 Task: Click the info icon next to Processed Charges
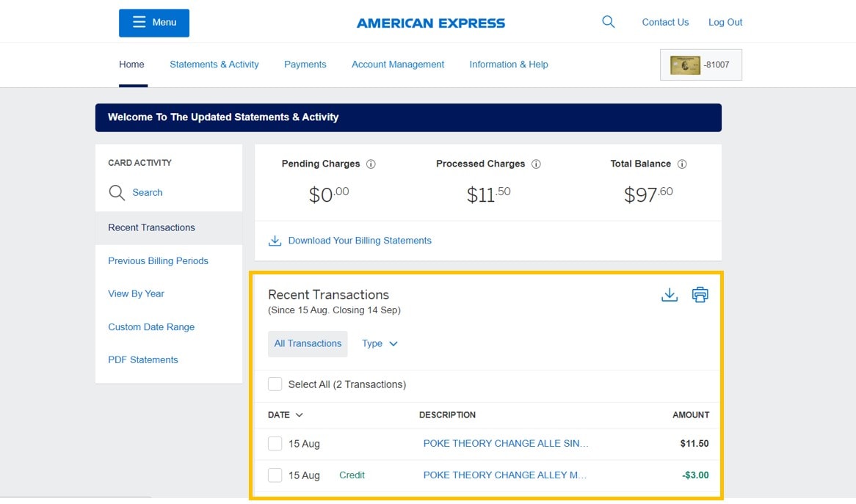click(x=537, y=164)
